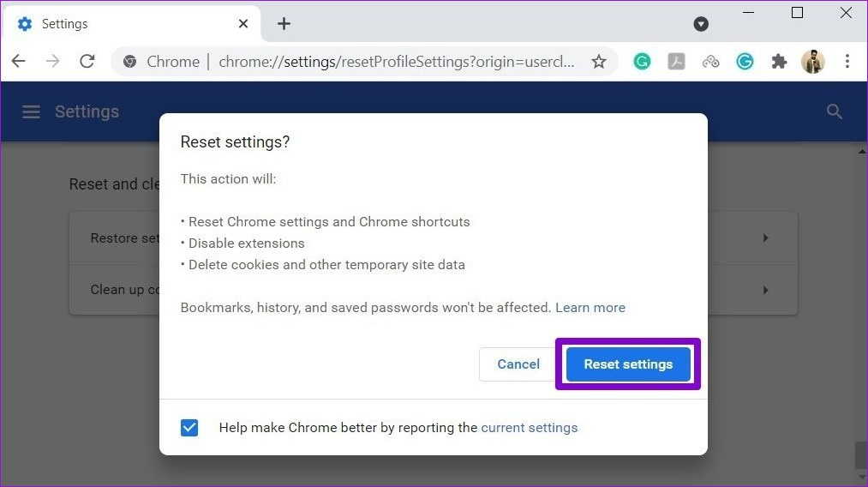This screenshot has height=487, width=868.
Task: Click the Chrome site info icon in address bar
Action: point(130,62)
